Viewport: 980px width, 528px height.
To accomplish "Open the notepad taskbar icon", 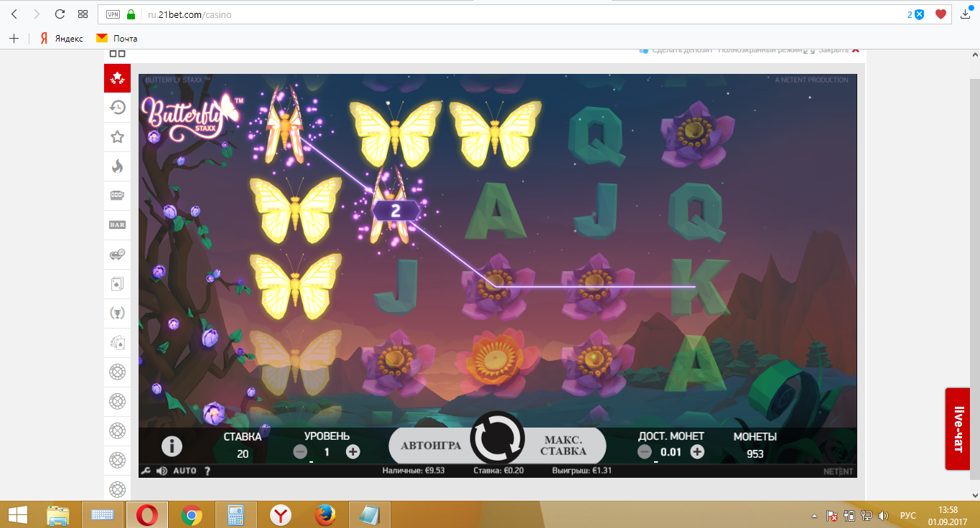I will 369,514.
